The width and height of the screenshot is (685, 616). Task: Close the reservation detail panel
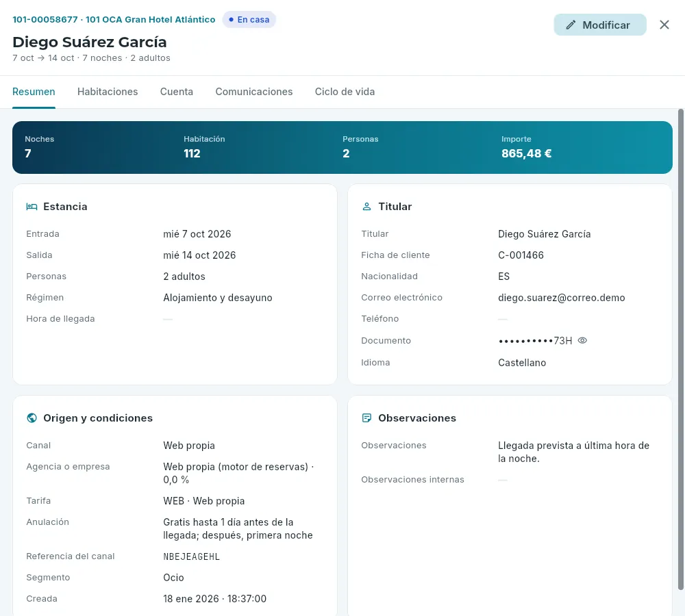(664, 25)
